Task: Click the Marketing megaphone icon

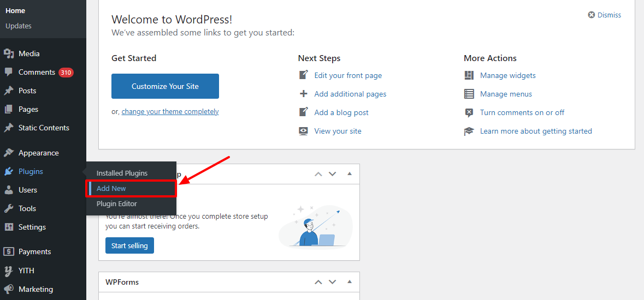Action: tap(8, 289)
